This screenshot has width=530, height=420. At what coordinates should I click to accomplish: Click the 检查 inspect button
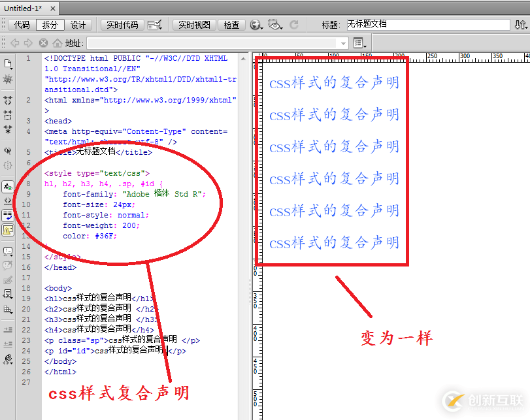click(231, 25)
